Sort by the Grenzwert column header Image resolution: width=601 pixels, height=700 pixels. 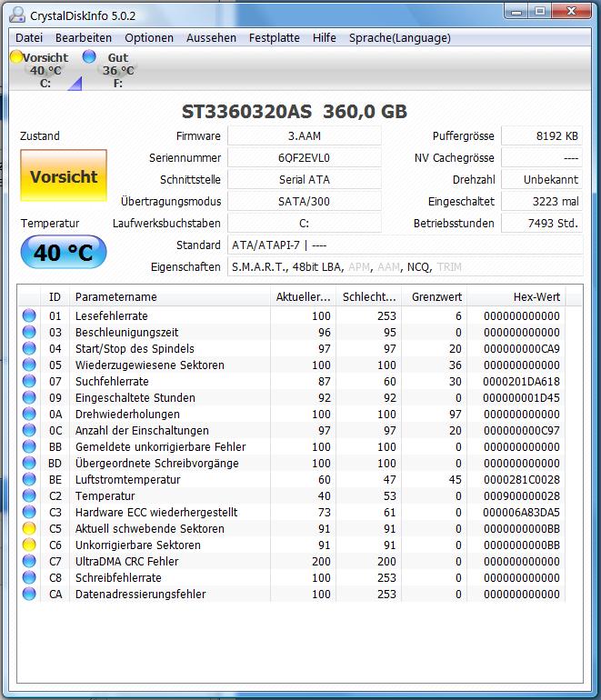pos(434,297)
